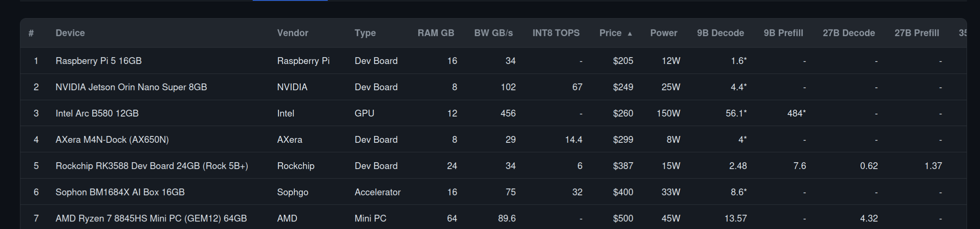Click the AXera M4N-Dock (AX650N) entry
The width and height of the screenshot is (980, 229).
(x=112, y=140)
